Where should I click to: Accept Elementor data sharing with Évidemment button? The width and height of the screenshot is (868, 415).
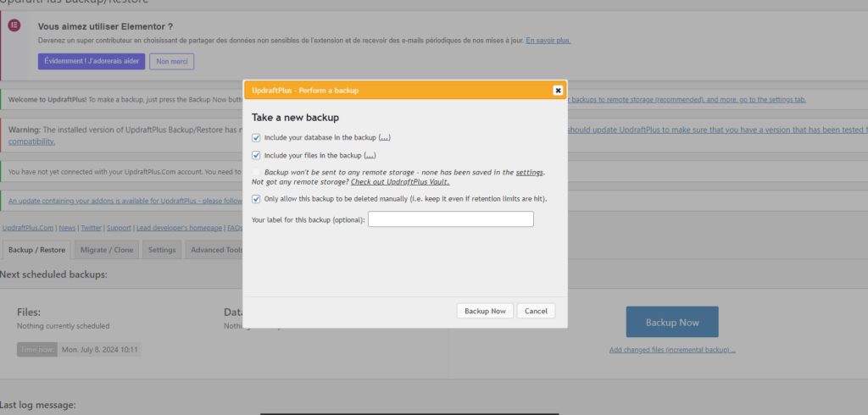[91, 62]
